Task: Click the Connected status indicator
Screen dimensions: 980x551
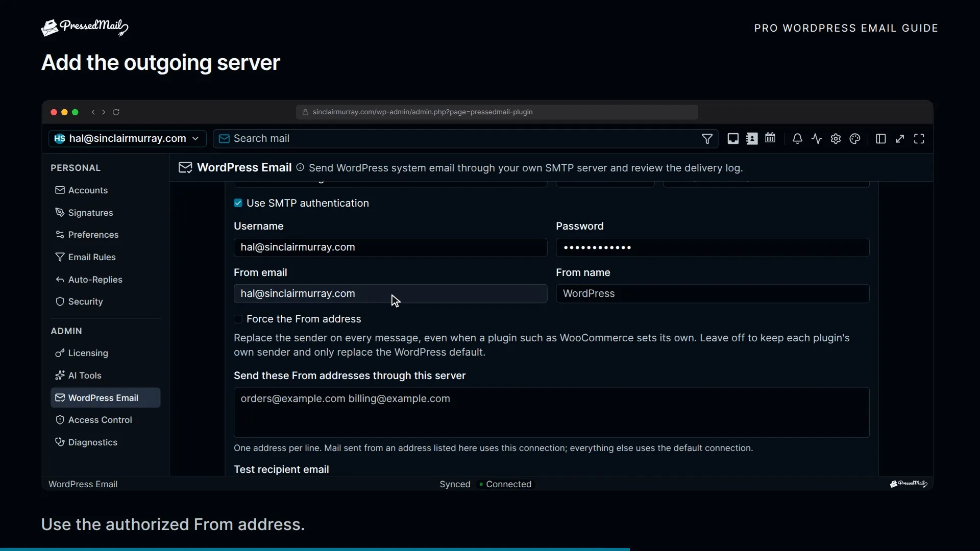Action: [x=505, y=484]
